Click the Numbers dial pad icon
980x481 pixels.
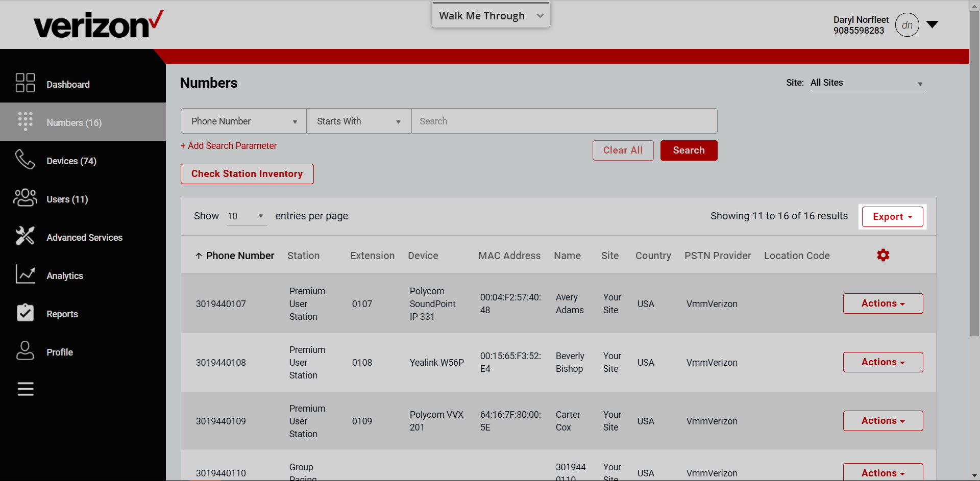[x=25, y=121]
